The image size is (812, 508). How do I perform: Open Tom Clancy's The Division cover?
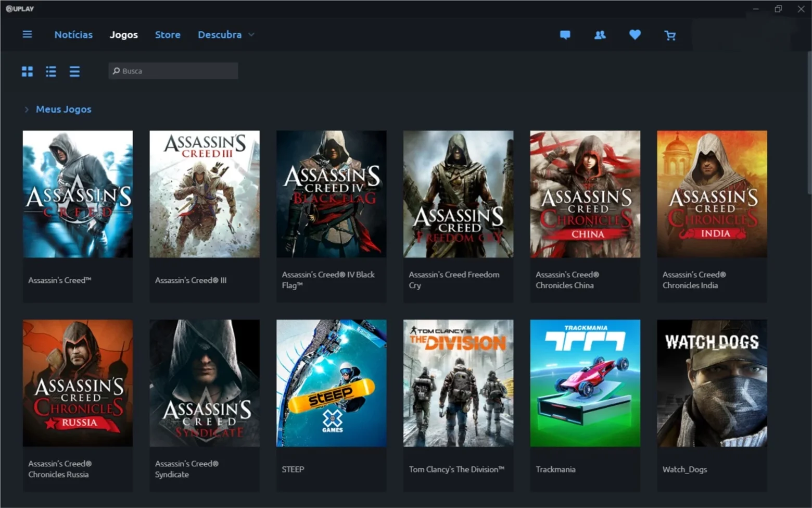pos(458,383)
